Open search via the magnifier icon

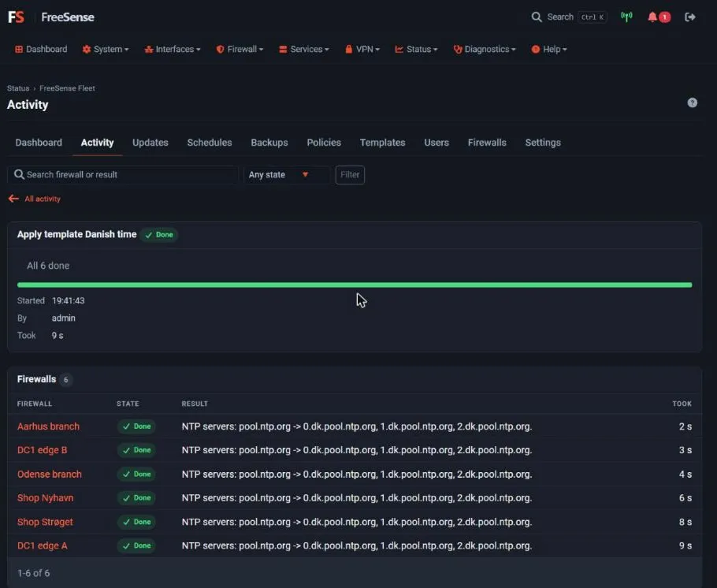coord(537,17)
